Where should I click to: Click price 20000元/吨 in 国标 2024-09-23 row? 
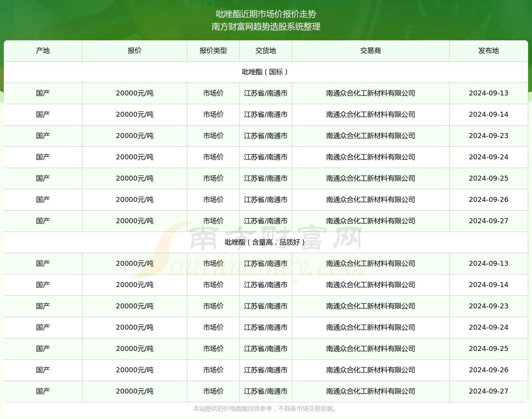[135, 136]
